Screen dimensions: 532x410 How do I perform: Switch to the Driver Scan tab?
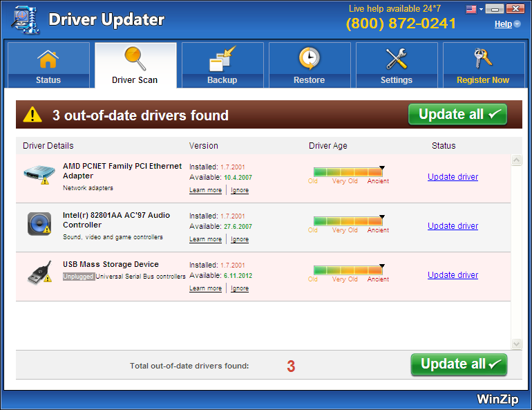(x=135, y=65)
